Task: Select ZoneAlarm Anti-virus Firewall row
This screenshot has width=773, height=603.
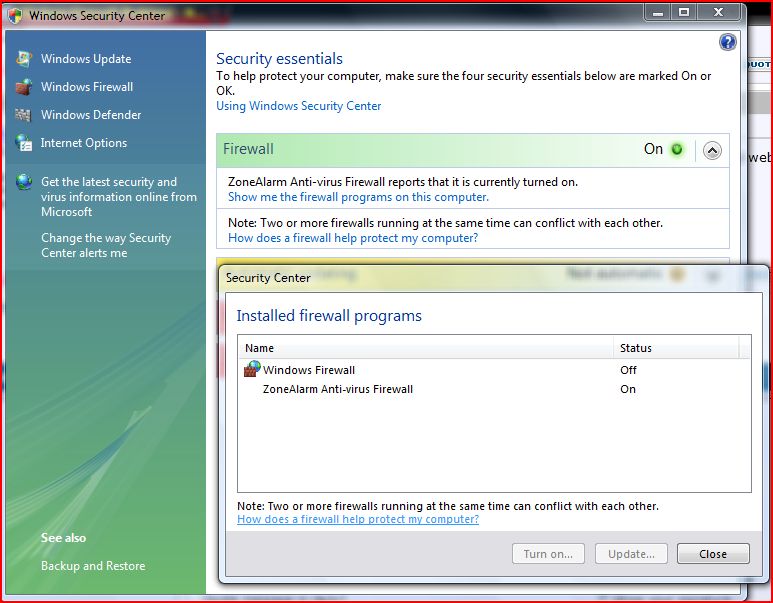Action: (x=494, y=389)
